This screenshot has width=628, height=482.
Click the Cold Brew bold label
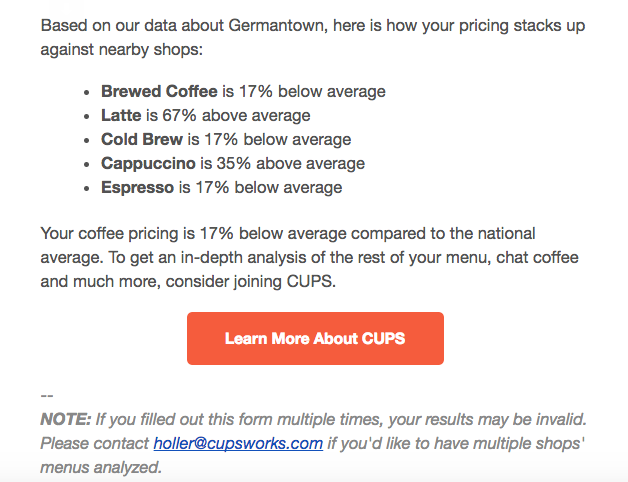click(142, 139)
